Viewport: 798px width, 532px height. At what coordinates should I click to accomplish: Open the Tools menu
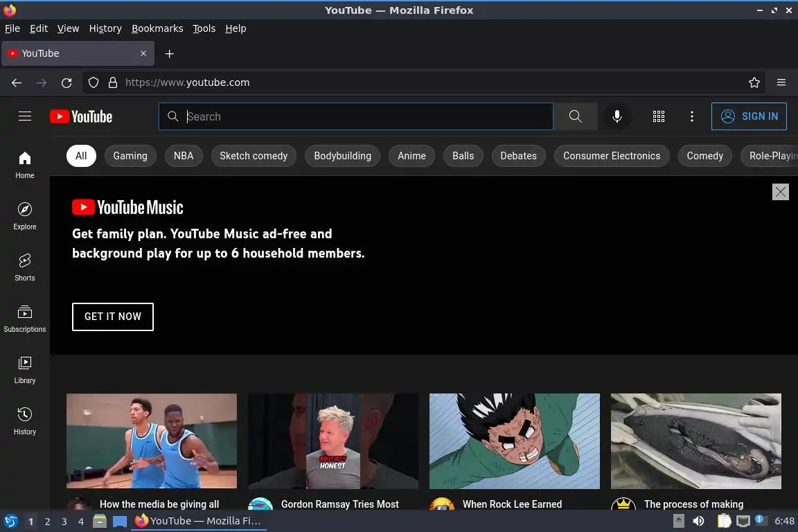204,28
